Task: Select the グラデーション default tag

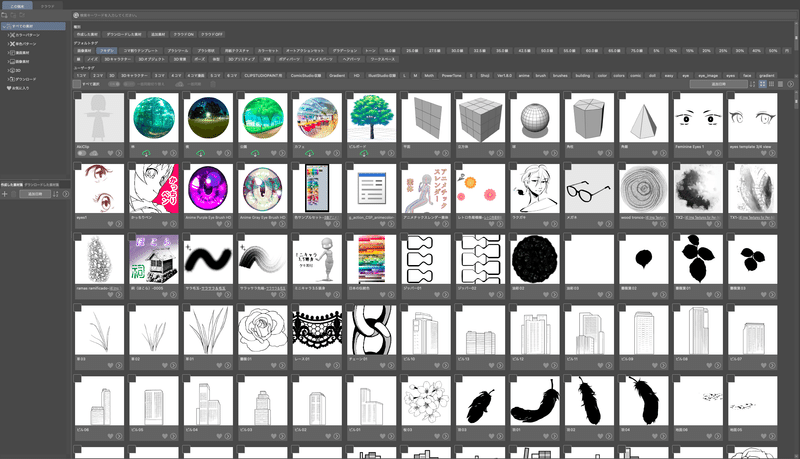Action: pyautogui.click(x=345, y=50)
